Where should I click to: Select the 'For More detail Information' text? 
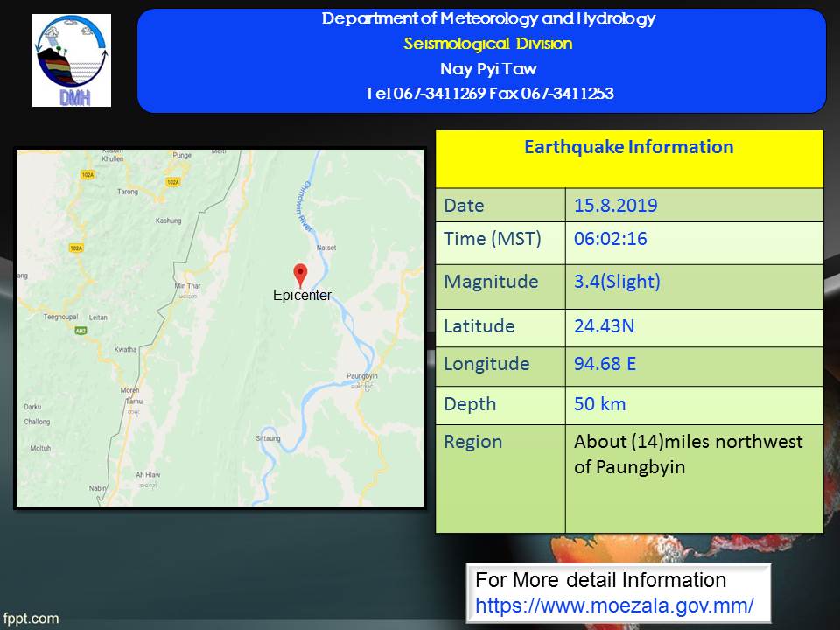(x=600, y=580)
